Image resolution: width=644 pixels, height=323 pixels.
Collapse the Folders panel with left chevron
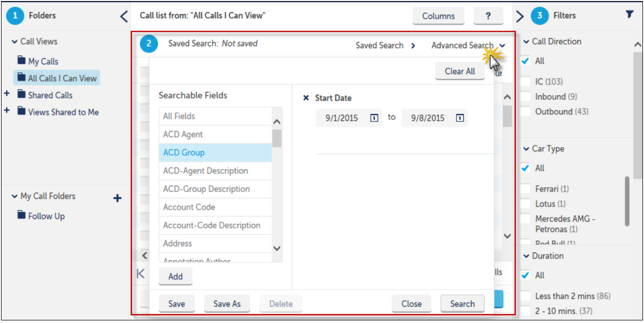click(x=124, y=16)
